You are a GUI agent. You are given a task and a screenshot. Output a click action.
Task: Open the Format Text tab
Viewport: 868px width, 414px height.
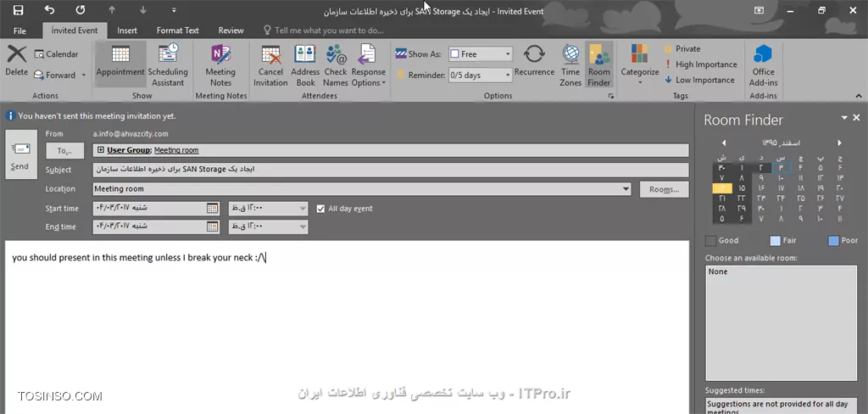[177, 31]
